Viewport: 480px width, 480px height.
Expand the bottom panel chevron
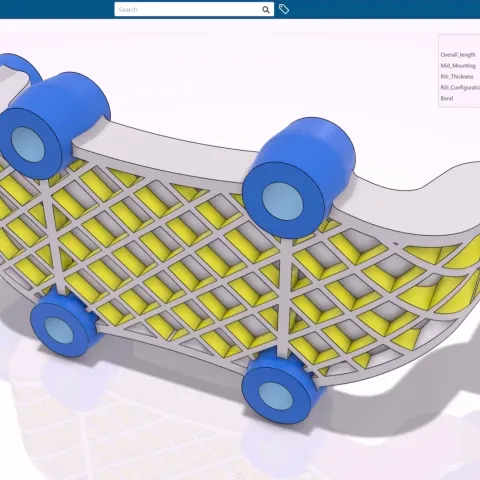[x=240, y=476]
